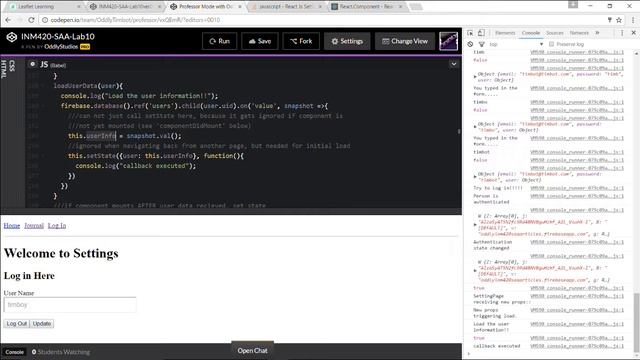The height and width of the screenshot is (360, 640).
Task: Enable the Preserve log checkbox
Action: point(551,44)
